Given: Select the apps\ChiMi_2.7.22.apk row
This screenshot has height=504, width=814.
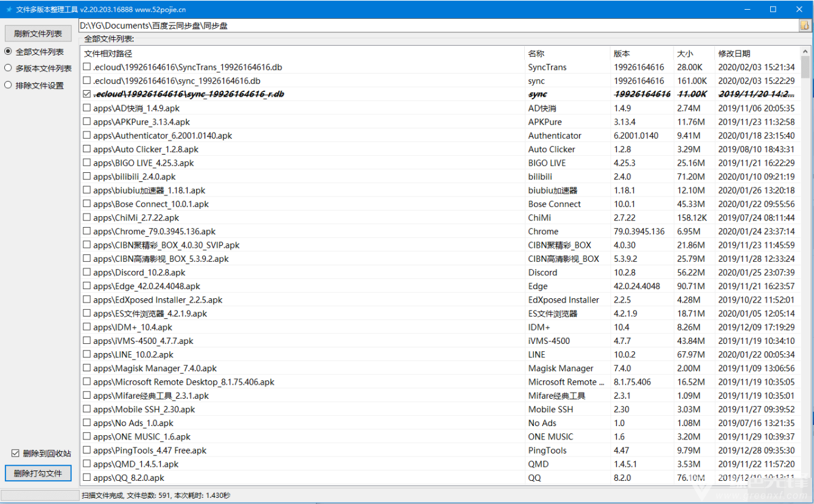Looking at the screenshot, I should point(440,218).
